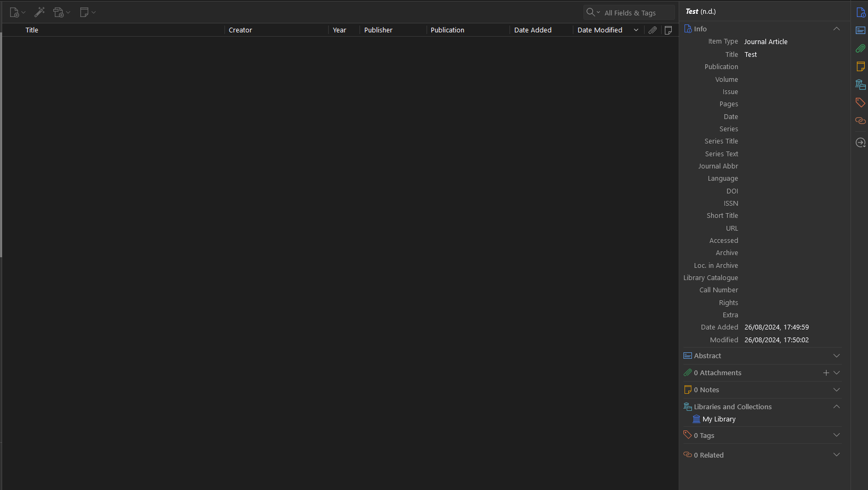Image resolution: width=868 pixels, height=490 pixels.
Task: Click the empty DOI field
Action: point(792,191)
